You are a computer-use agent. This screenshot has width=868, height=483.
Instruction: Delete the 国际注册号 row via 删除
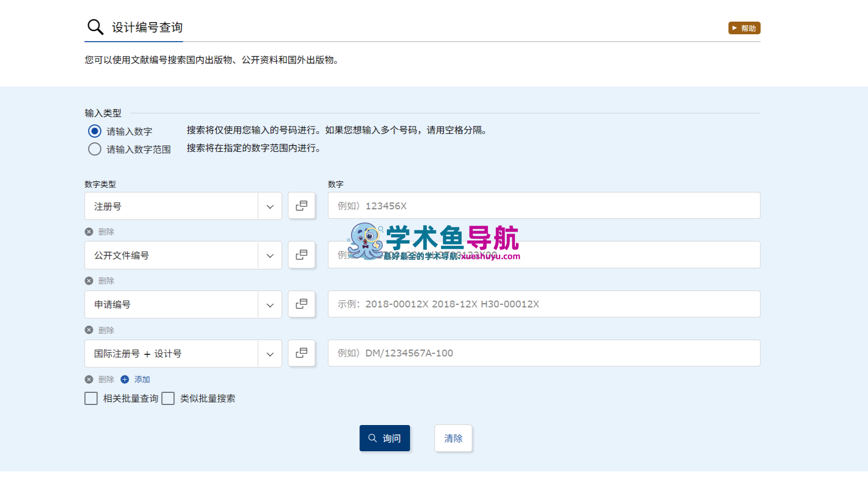point(100,379)
